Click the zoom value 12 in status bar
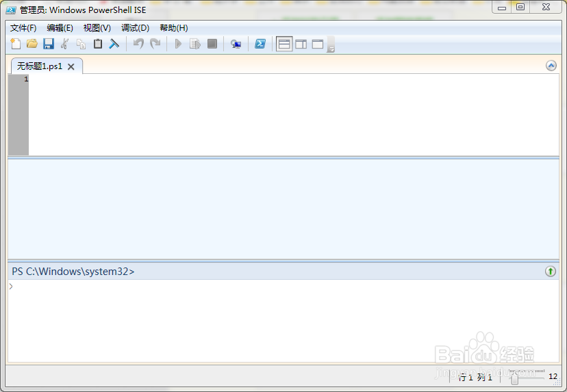567x392 pixels. pos(553,376)
